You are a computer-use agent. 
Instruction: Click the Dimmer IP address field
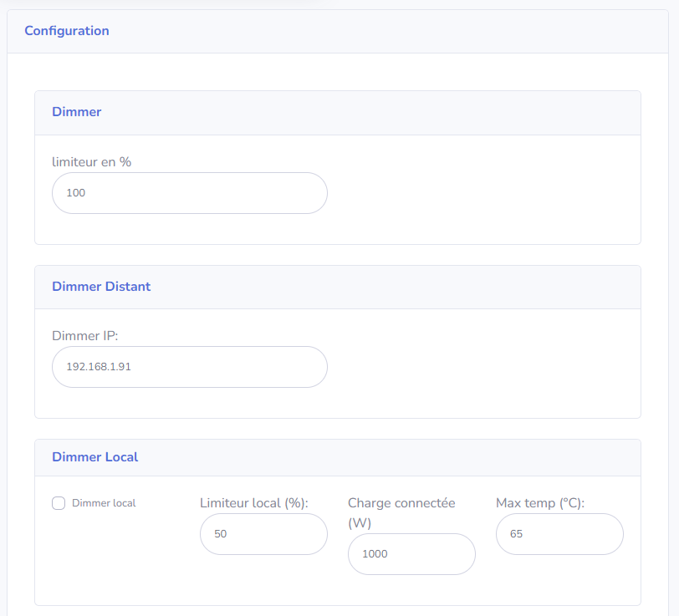click(189, 367)
